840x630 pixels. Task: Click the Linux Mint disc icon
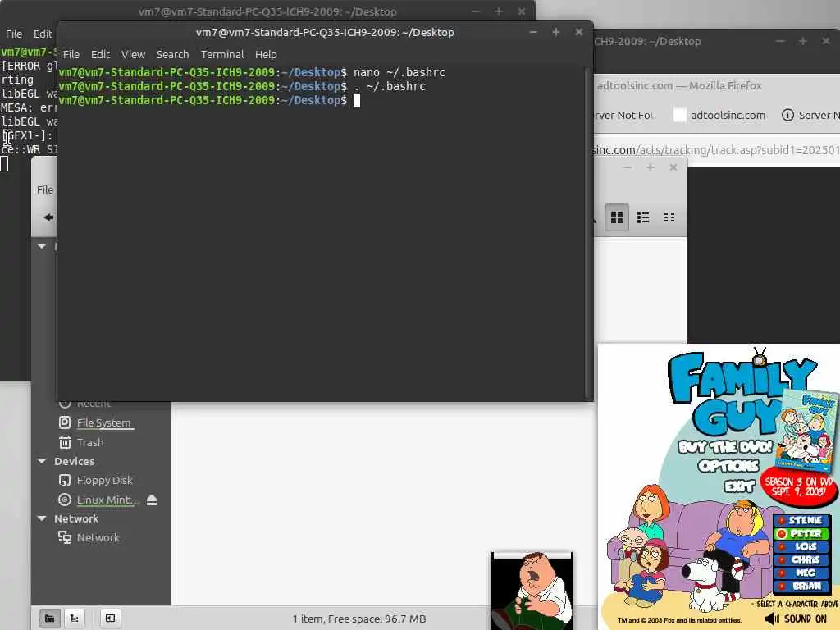click(64, 500)
